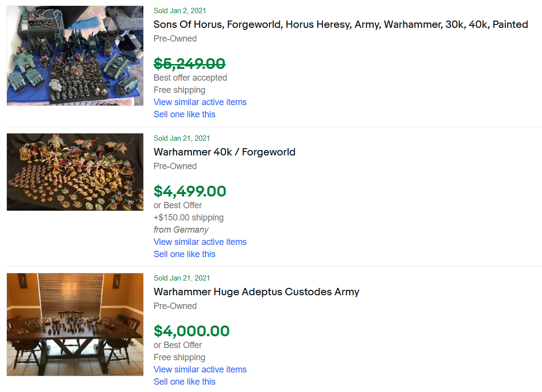
Task: Click the Sold Jan 2, 2021 label
Action: coord(180,11)
